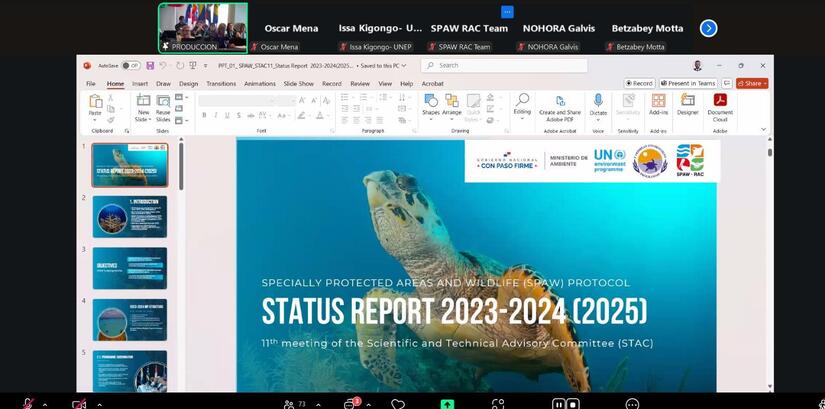The height and width of the screenshot is (409, 825).
Task: Click the Dictate microphone icon
Action: [598, 104]
